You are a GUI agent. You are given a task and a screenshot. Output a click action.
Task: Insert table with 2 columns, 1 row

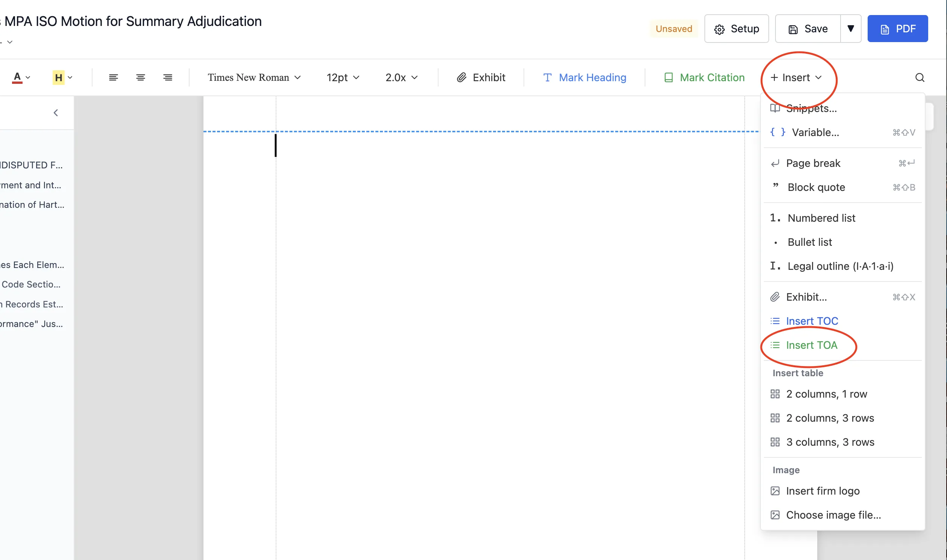point(843,394)
